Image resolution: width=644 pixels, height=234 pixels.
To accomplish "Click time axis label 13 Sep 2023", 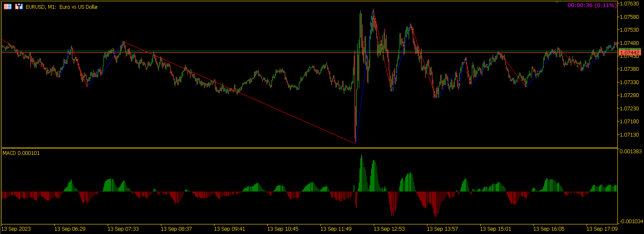I will (x=16, y=229).
